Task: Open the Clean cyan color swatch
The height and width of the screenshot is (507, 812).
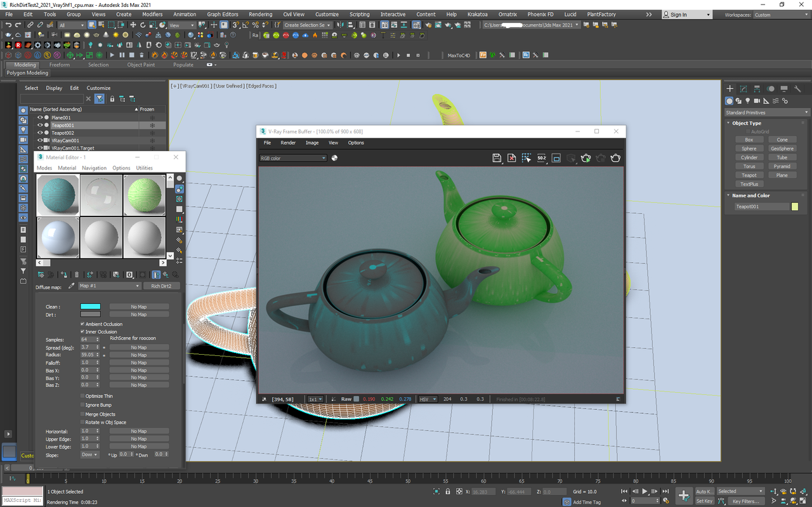Action: point(90,306)
